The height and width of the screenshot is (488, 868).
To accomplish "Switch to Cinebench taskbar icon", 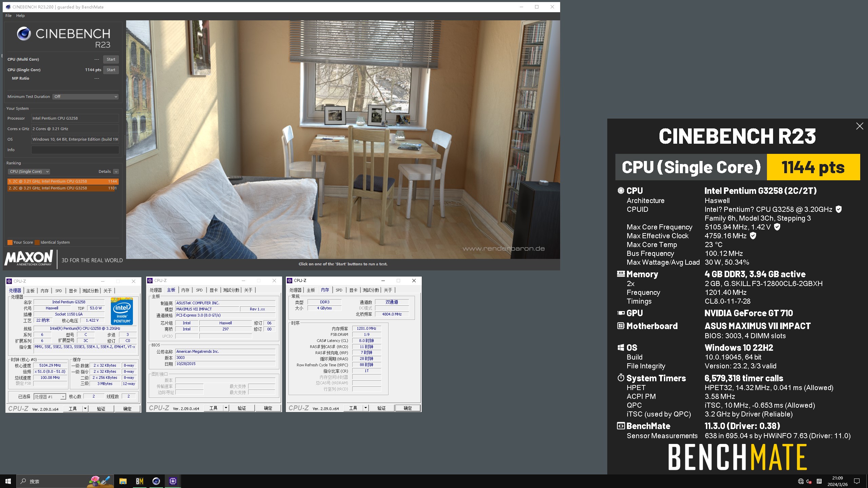I will tap(156, 481).
